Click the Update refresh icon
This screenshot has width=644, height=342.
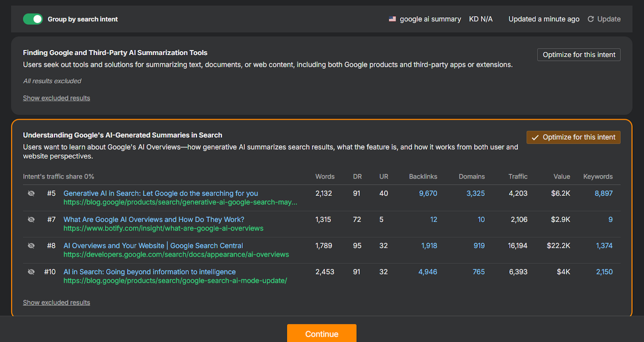point(590,19)
